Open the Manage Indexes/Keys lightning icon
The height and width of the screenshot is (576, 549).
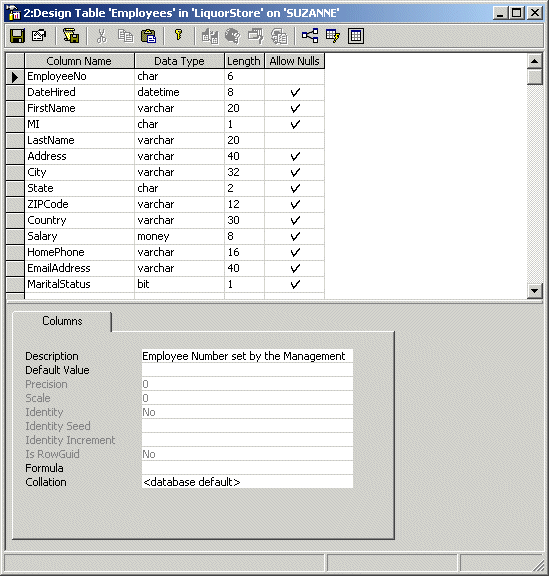333,36
